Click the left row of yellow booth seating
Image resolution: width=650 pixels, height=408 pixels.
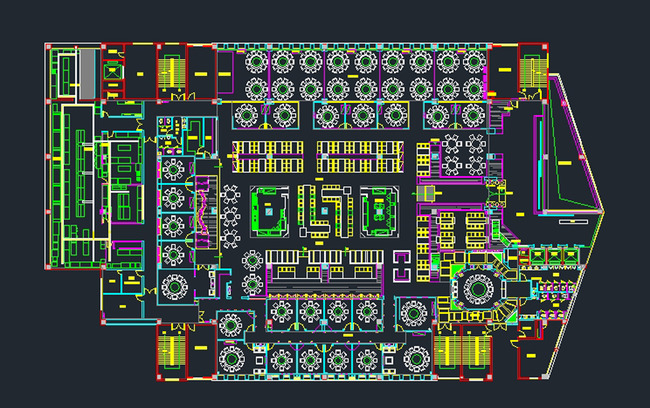pyautogui.click(x=268, y=156)
